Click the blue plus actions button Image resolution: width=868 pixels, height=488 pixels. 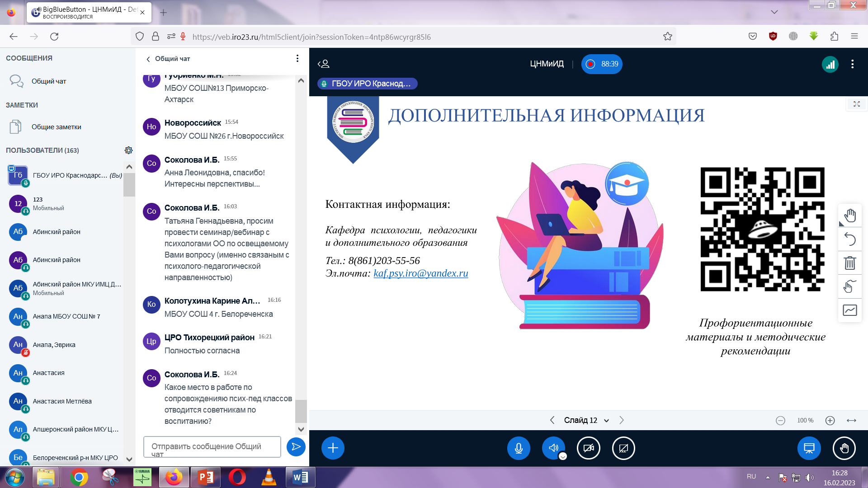click(333, 448)
